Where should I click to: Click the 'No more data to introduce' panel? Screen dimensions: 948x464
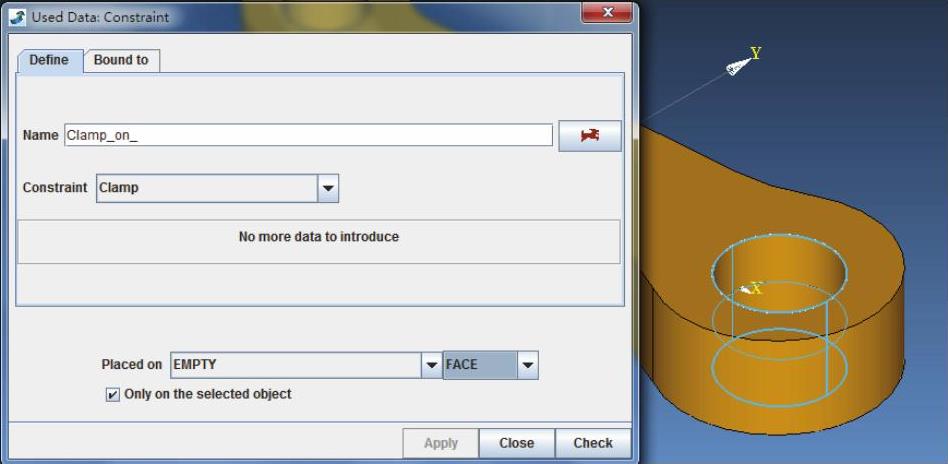tap(318, 238)
